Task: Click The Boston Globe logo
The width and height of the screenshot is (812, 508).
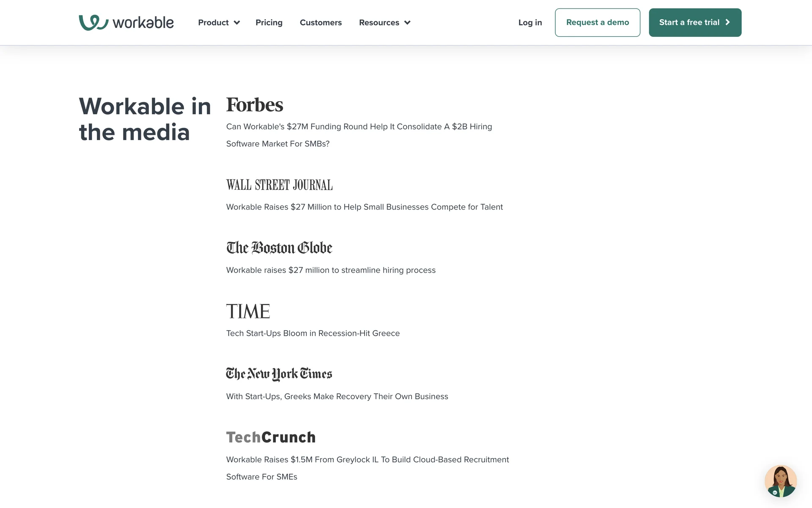Action: [x=279, y=248]
